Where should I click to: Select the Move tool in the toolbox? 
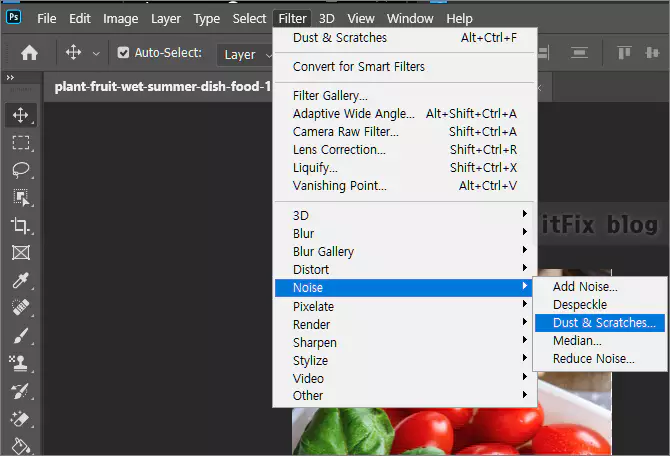(21, 115)
